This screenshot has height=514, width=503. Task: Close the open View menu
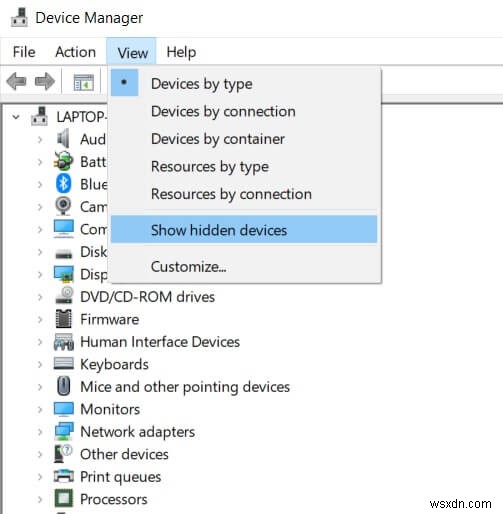click(132, 52)
